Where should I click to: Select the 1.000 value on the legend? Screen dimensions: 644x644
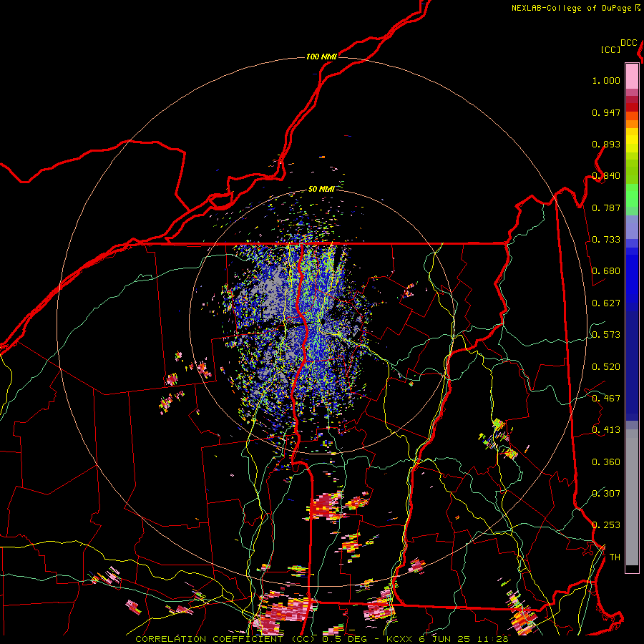click(606, 80)
